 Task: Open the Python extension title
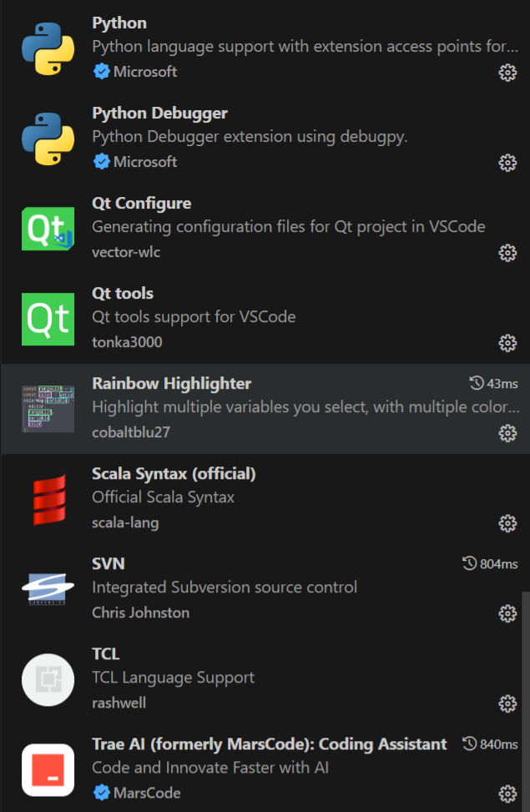pyautogui.click(x=119, y=23)
